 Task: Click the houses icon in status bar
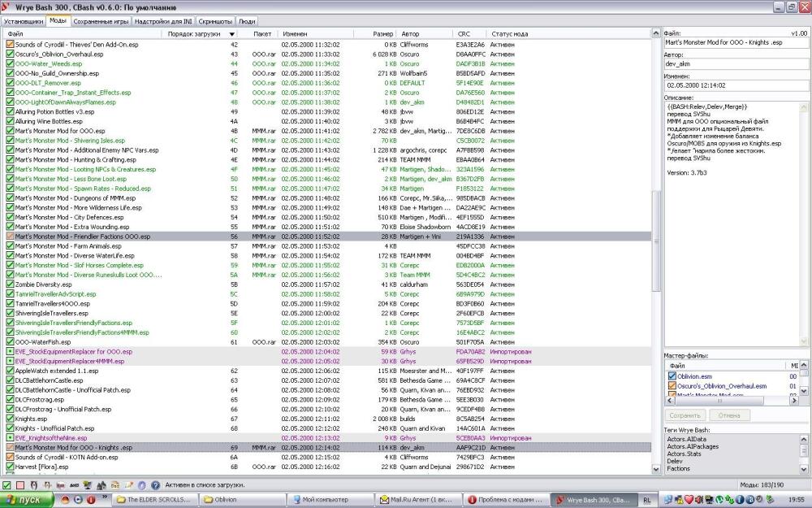(101, 485)
